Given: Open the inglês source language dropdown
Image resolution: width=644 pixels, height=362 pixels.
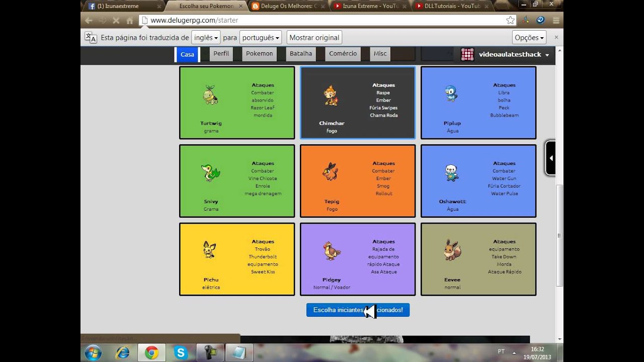Looking at the screenshot, I should tap(206, 38).
